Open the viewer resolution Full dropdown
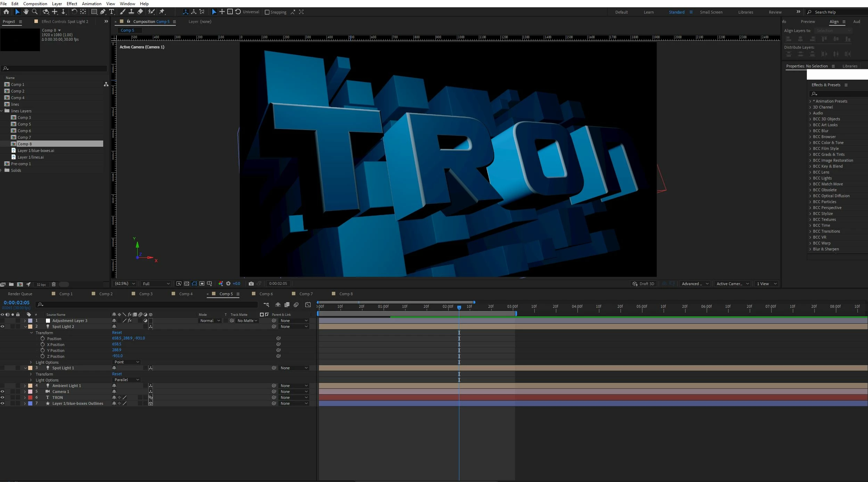Viewport: 868px width, 482px height. coord(156,284)
